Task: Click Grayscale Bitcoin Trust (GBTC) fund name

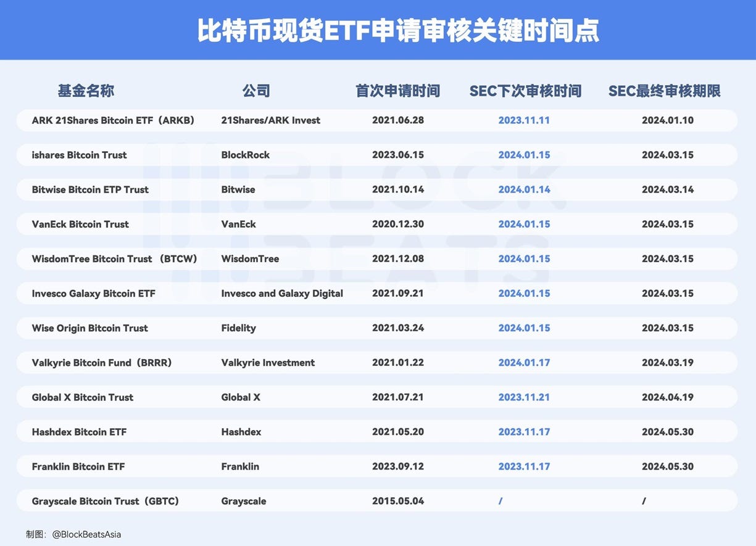Action: pyautogui.click(x=106, y=500)
